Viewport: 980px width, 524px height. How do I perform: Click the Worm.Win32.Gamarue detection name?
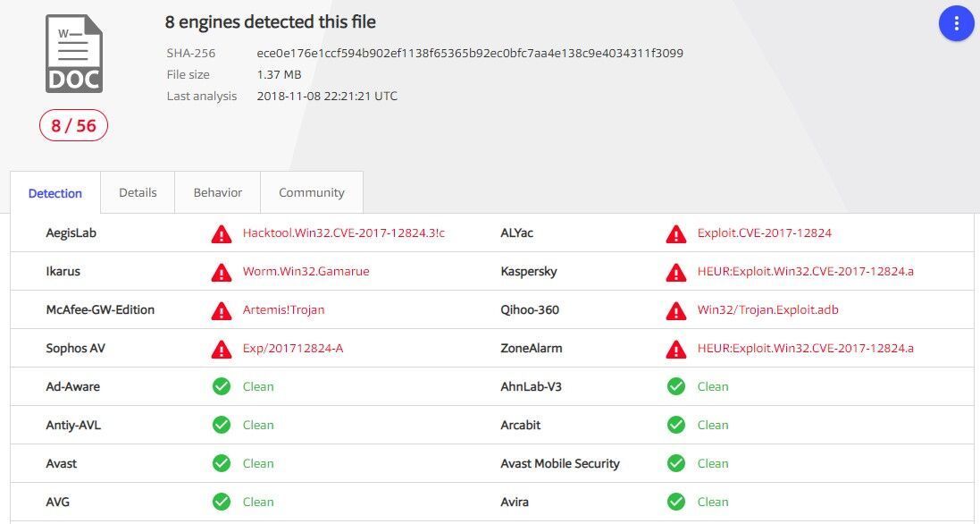pyautogui.click(x=306, y=272)
